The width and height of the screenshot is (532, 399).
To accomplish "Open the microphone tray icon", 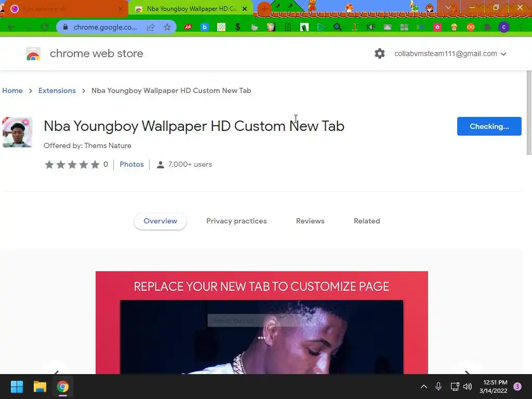I will click(x=438, y=387).
